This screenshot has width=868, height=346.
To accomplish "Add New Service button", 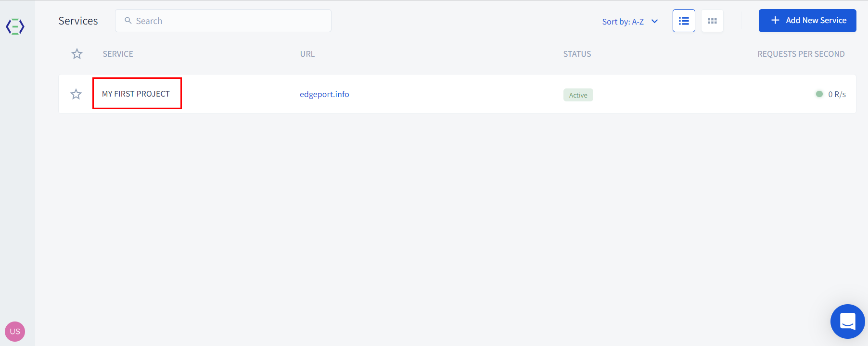I will pyautogui.click(x=807, y=21).
